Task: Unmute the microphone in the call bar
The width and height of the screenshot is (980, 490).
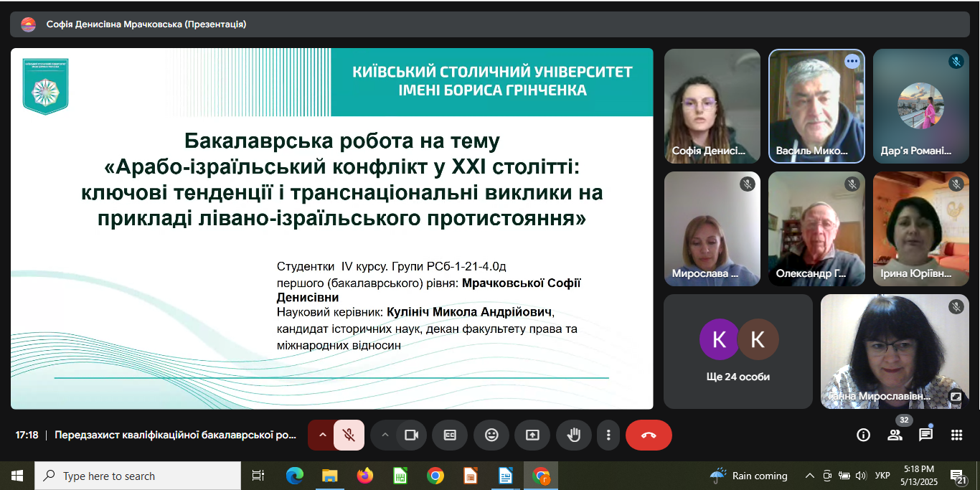Action: click(349, 435)
